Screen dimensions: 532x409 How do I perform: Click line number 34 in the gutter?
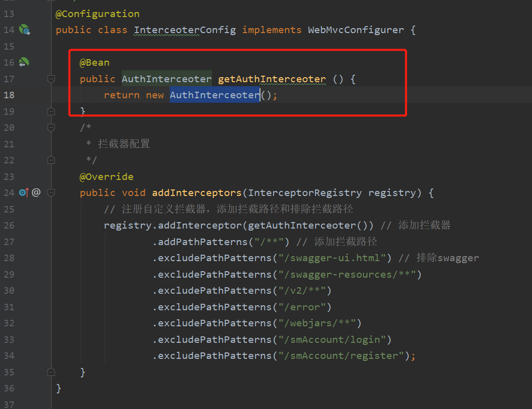[9, 356]
